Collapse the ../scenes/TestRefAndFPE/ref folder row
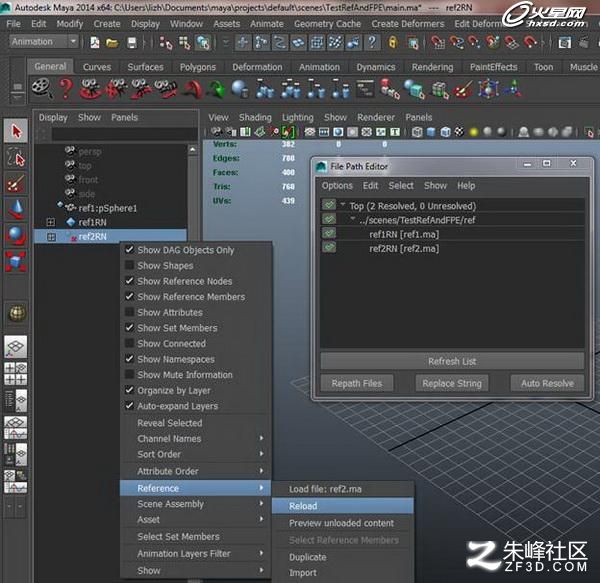The height and width of the screenshot is (583, 600). click(x=353, y=219)
